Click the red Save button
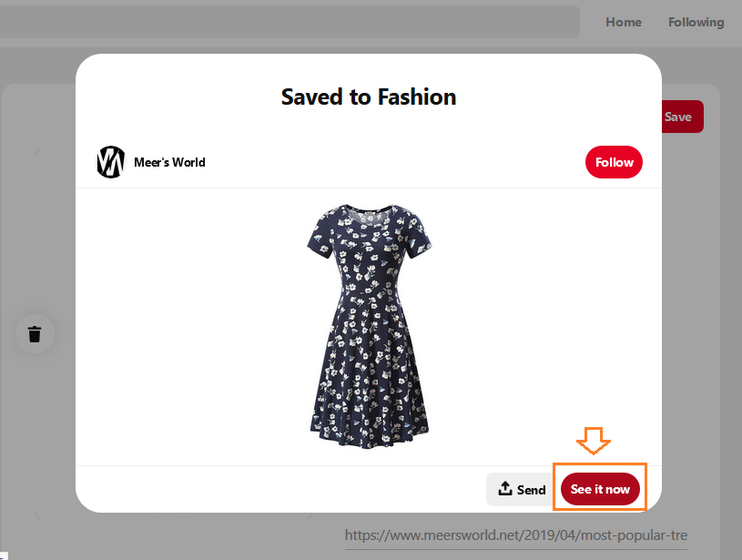 679,117
